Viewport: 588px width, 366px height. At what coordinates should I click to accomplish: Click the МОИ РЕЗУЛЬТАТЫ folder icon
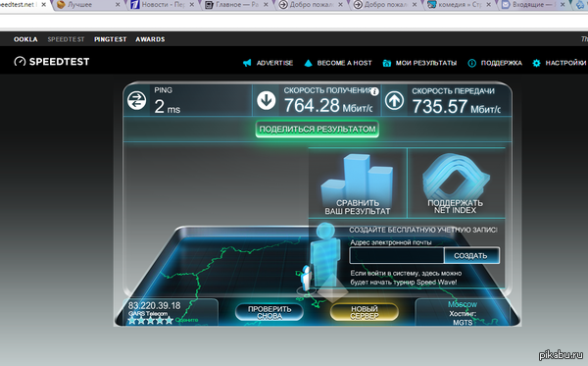pos(387,63)
